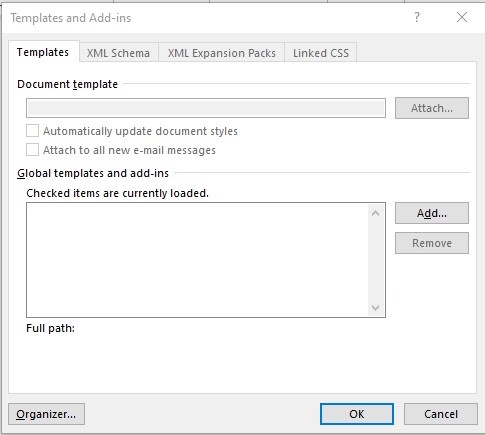This screenshot has height=435, width=485.
Task: Click the Help question mark icon
Action: click(x=417, y=17)
